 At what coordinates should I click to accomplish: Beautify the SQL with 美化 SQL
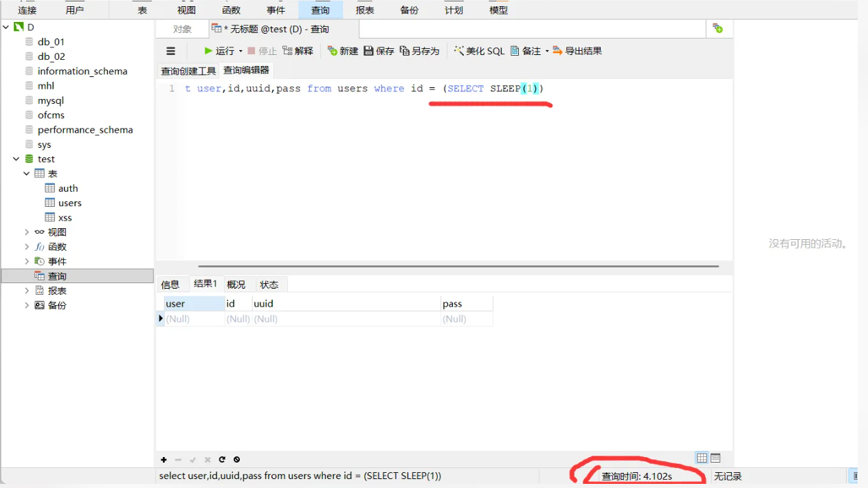(x=479, y=50)
